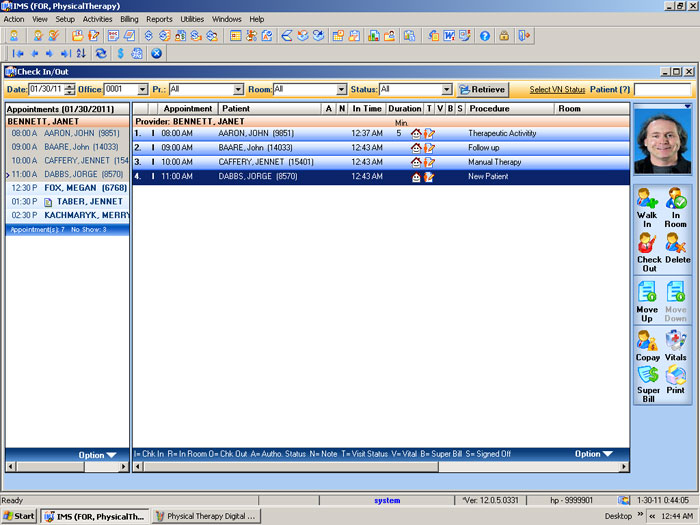
Task: Click the exit door toolbar icon
Action: (524, 36)
